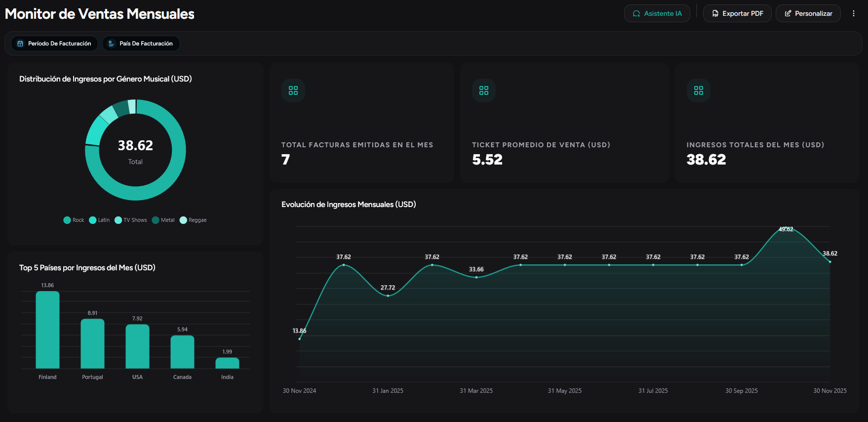Select the Canada bar

(x=182, y=352)
